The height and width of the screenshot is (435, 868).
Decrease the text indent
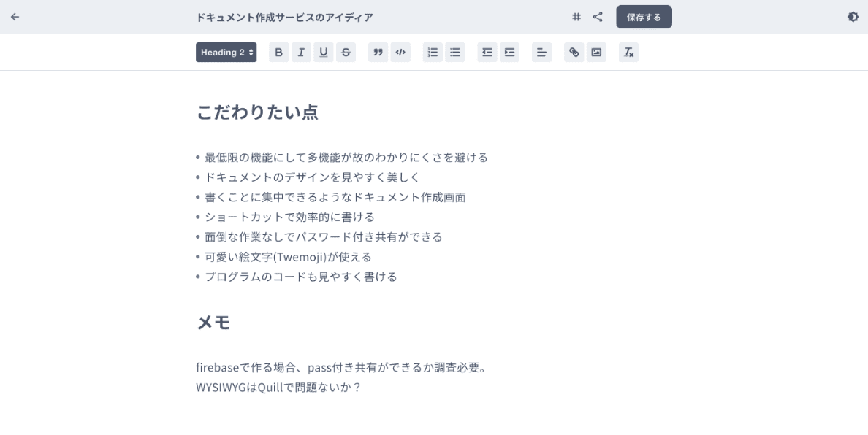(487, 53)
